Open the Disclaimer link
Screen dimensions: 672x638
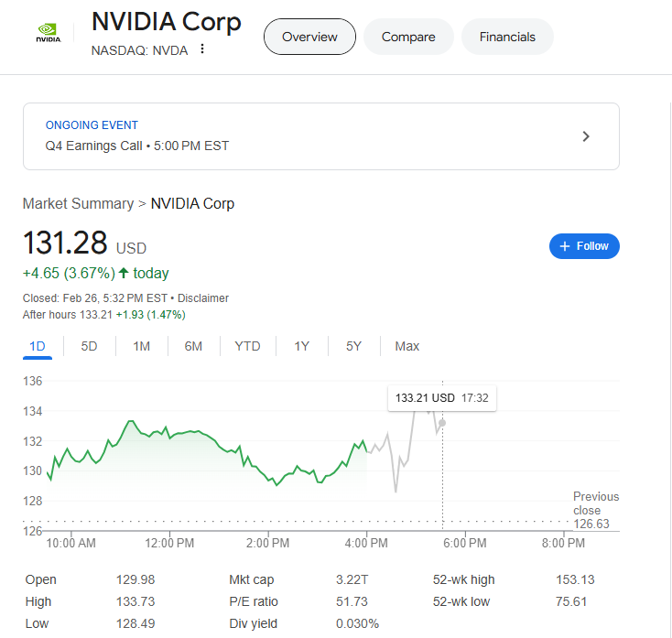click(x=203, y=298)
